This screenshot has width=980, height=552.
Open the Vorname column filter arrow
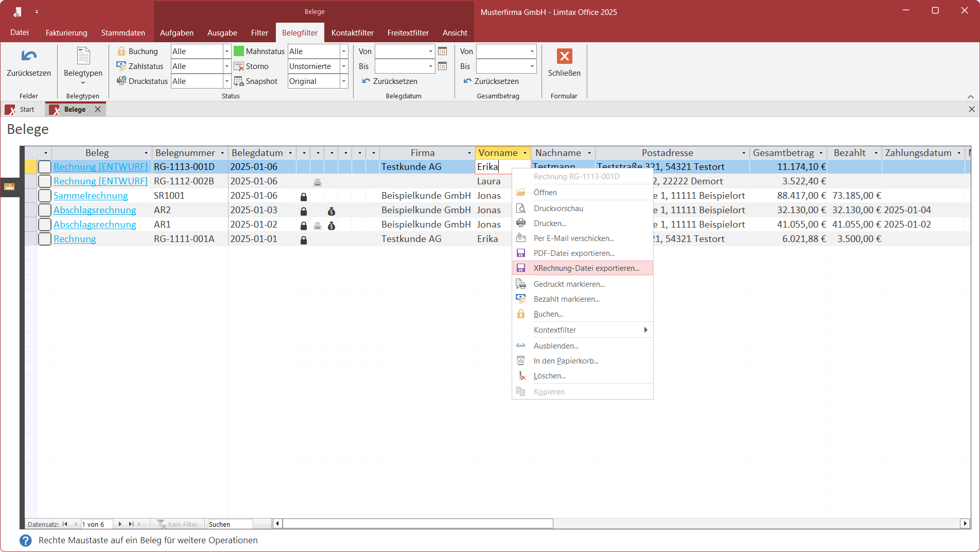pyautogui.click(x=525, y=153)
